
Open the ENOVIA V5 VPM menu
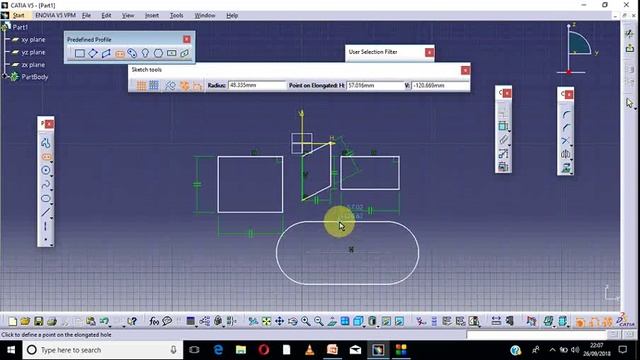56,16
